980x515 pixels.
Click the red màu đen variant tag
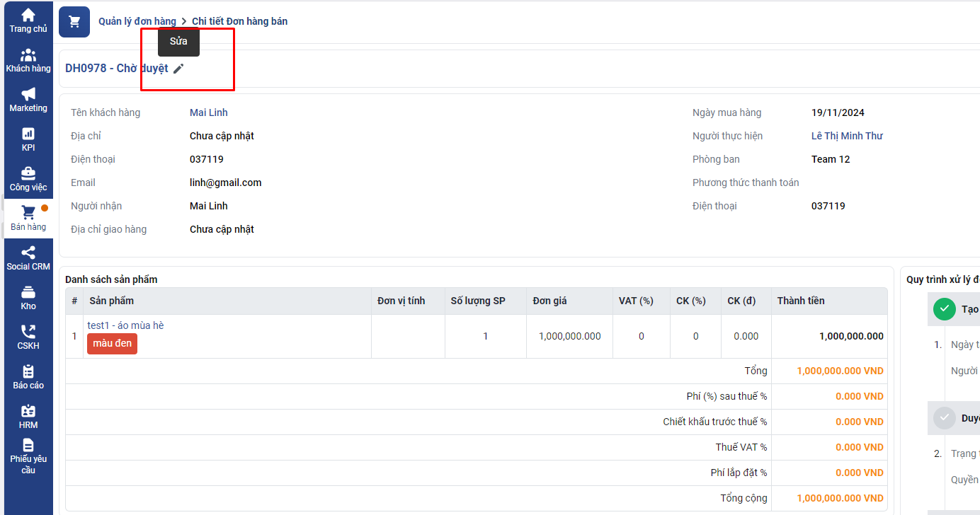click(112, 344)
